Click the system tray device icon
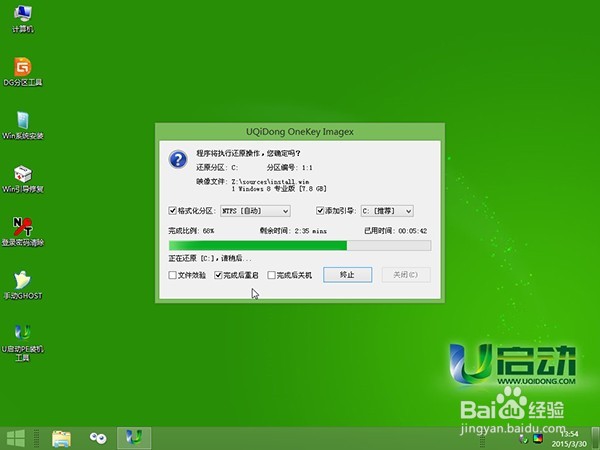Image resolution: width=600 pixels, height=450 pixels. click(523, 439)
